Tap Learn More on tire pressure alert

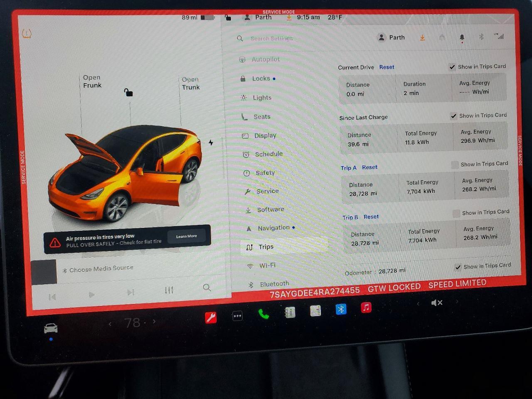[x=186, y=236]
